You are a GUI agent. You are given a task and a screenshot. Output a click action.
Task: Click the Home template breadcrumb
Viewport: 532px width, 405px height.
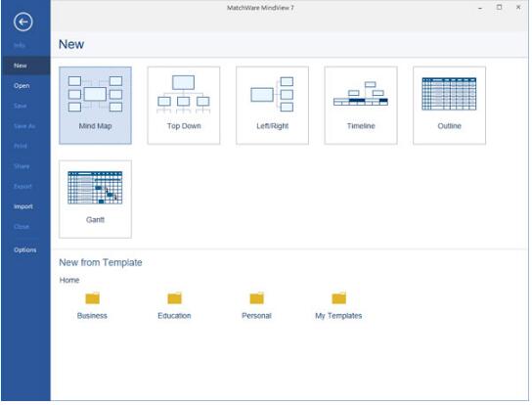pyautogui.click(x=69, y=280)
